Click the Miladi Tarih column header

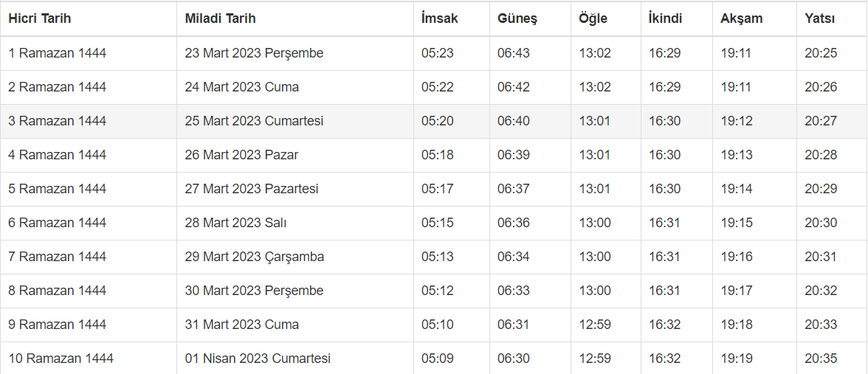220,18
